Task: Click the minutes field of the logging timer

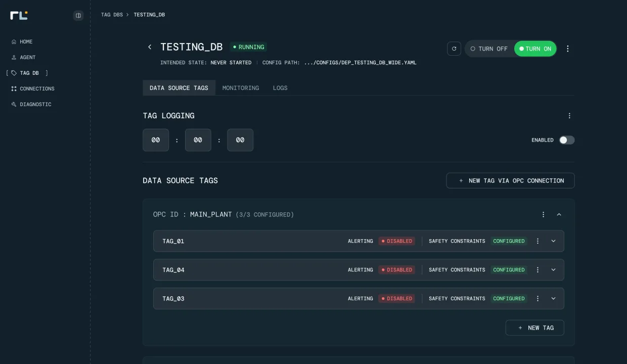Action: [x=198, y=140]
